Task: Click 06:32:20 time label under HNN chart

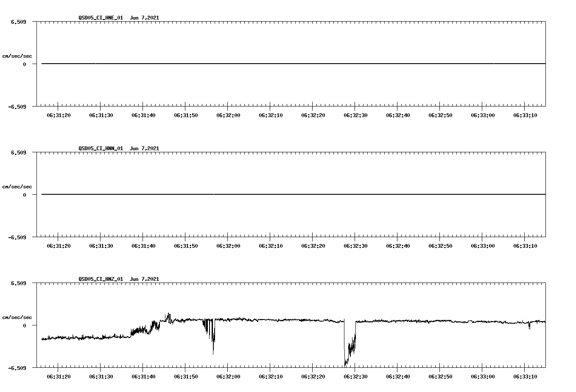Action: pyautogui.click(x=313, y=246)
